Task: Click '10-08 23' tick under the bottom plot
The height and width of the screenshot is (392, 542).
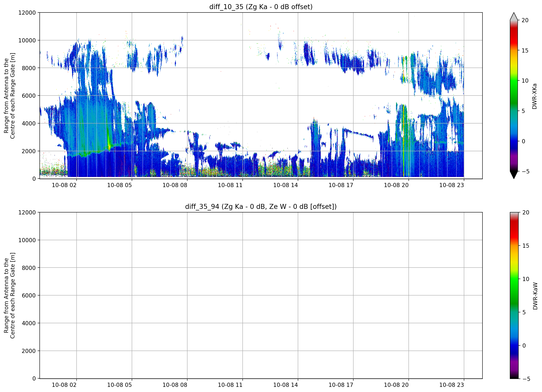Action: coord(452,385)
